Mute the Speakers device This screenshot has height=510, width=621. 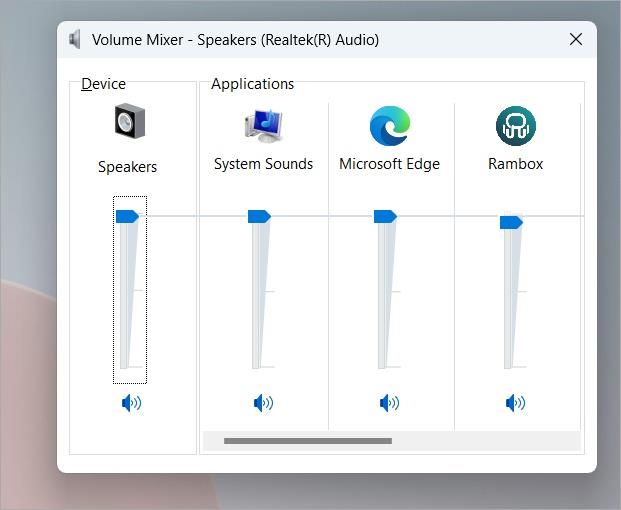[x=131, y=403]
